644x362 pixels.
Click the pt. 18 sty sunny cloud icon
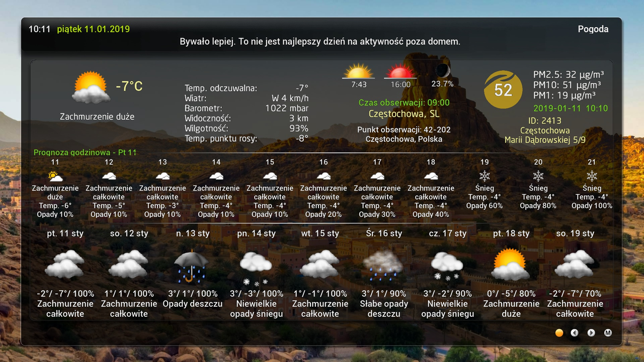(x=511, y=264)
